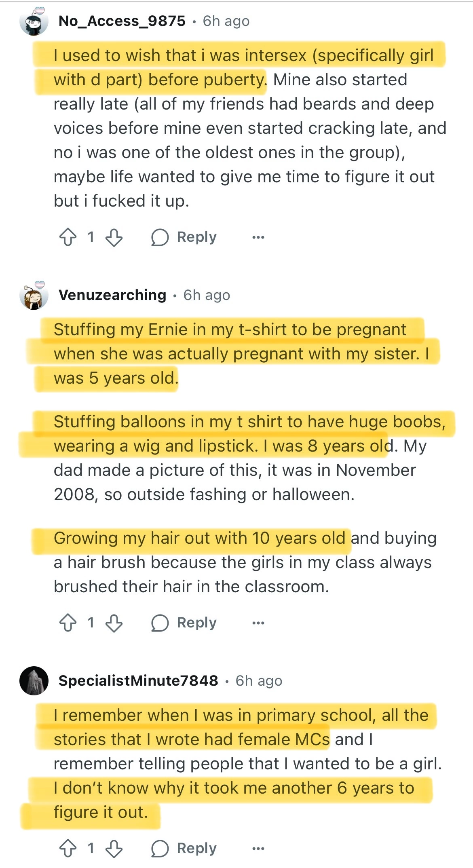473x868 pixels.
Task: Downvote SpecialistMinute7848's comment
Action: point(114,849)
